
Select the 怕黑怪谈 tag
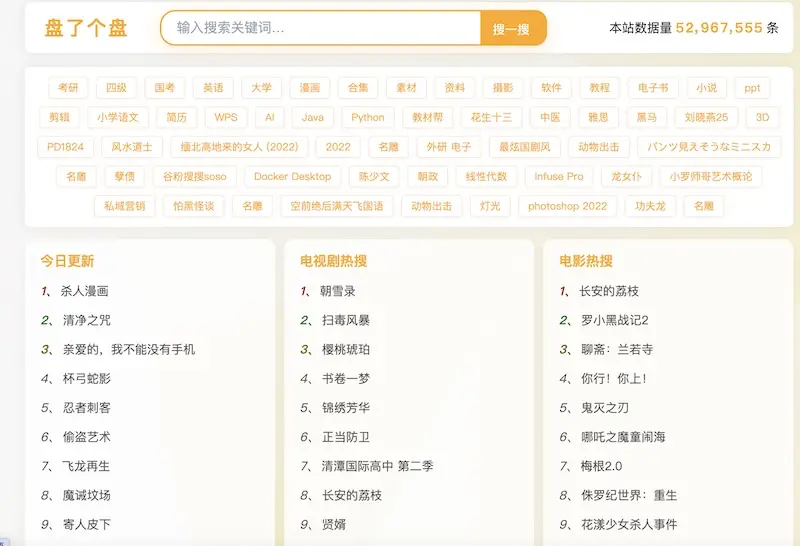coord(193,206)
